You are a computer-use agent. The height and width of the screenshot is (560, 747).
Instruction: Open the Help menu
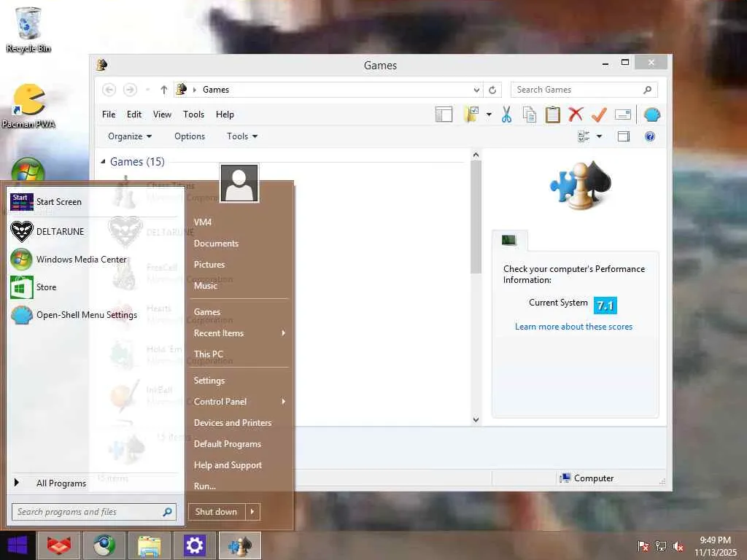225,114
